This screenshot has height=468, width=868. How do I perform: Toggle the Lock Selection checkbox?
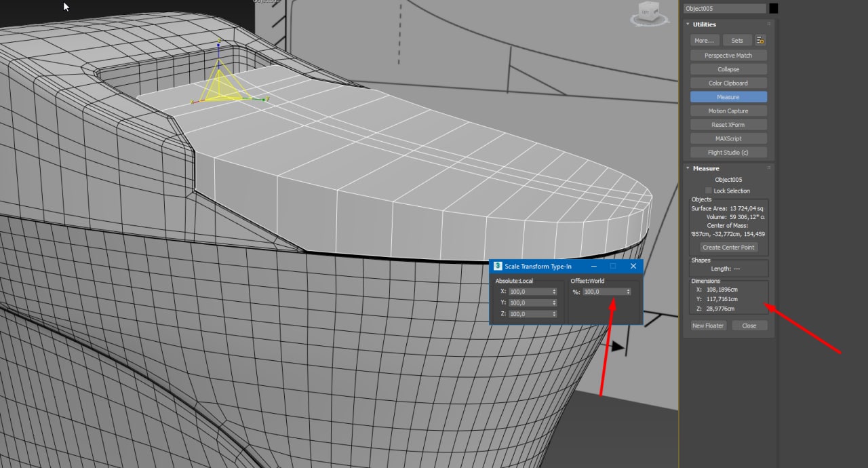(x=709, y=191)
